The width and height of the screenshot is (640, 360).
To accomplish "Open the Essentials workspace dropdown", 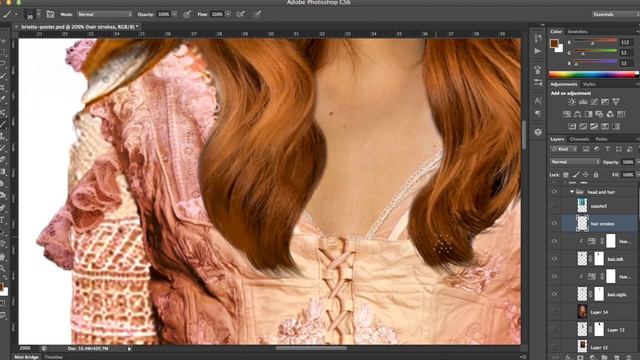I will 616,14.
